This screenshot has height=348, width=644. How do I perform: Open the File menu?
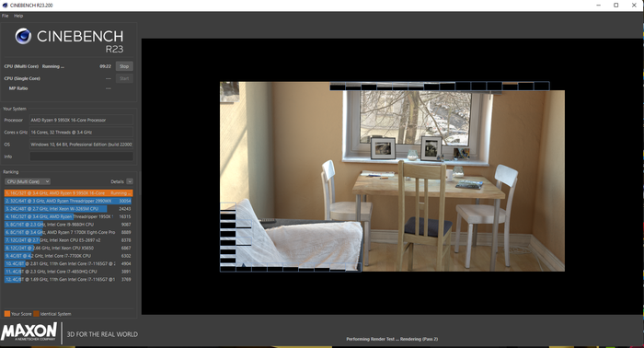pyautogui.click(x=5, y=16)
